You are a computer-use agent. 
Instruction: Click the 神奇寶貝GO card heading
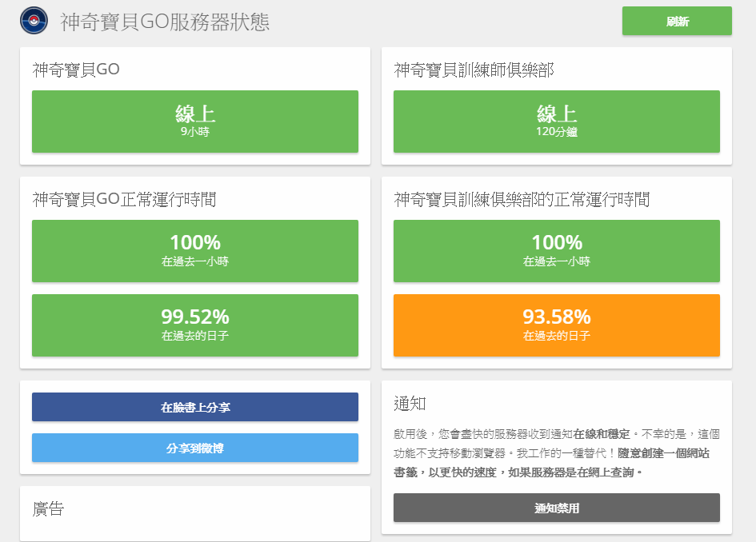(x=76, y=70)
